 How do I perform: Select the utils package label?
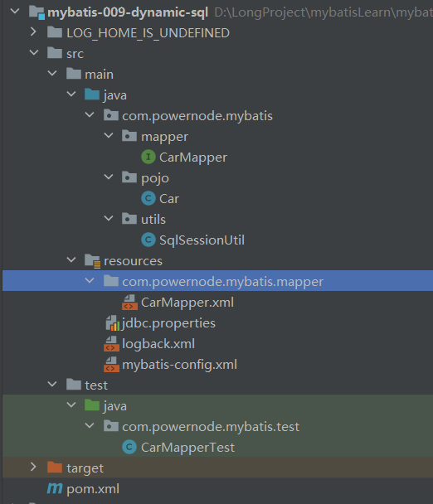(x=153, y=219)
